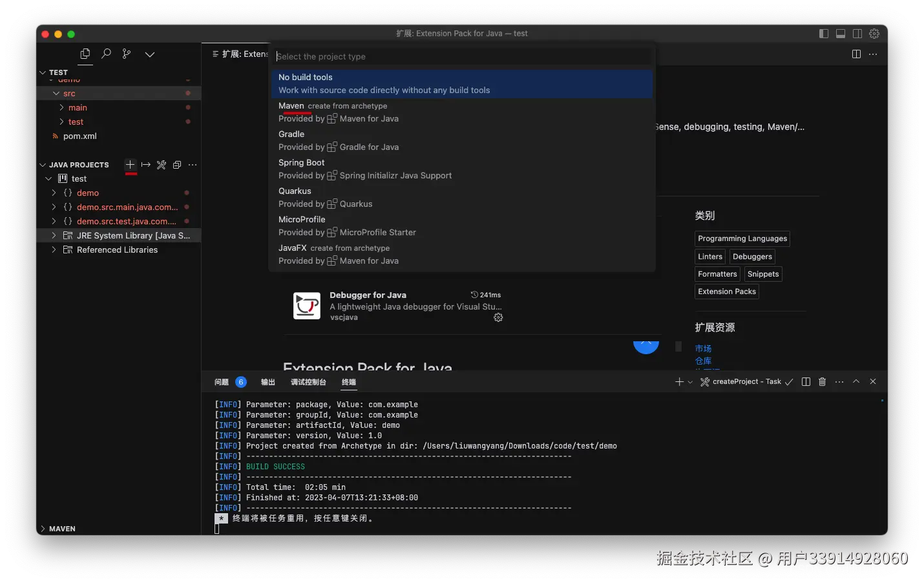
Task: Click Linters category tag
Action: (710, 257)
